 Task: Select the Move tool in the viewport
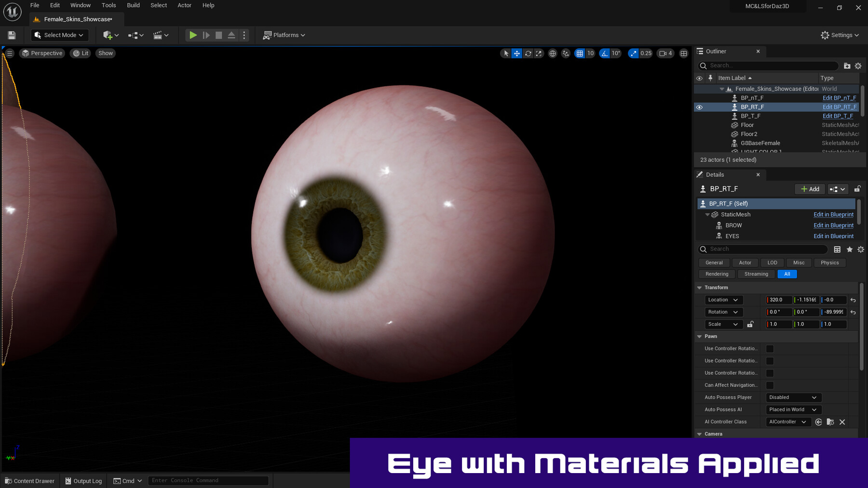[x=516, y=53]
